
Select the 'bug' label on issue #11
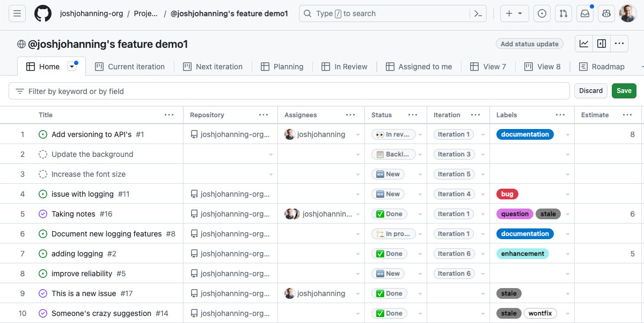click(x=507, y=194)
